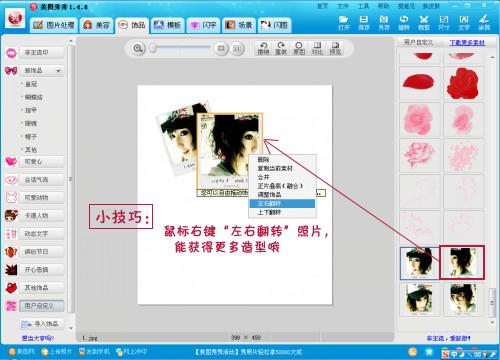The height and width of the screenshot is (360, 500).
Task: Click the 原图 (original image) icon
Action: tap(299, 48)
